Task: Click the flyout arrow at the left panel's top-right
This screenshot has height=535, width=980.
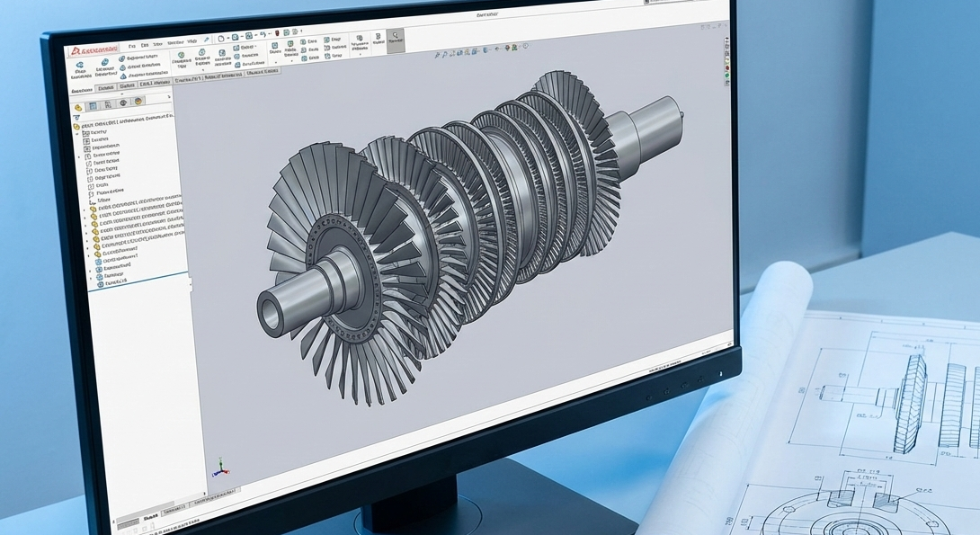Action: 169,95
